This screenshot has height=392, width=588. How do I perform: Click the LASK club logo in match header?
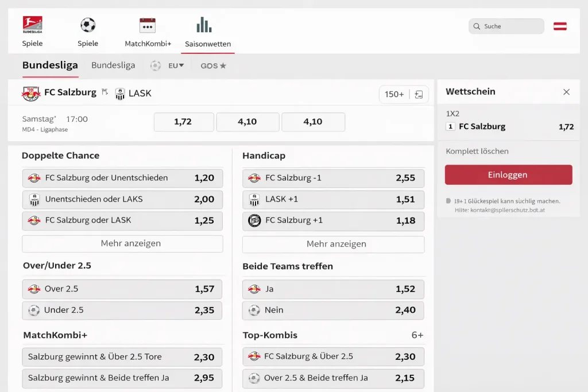click(120, 94)
